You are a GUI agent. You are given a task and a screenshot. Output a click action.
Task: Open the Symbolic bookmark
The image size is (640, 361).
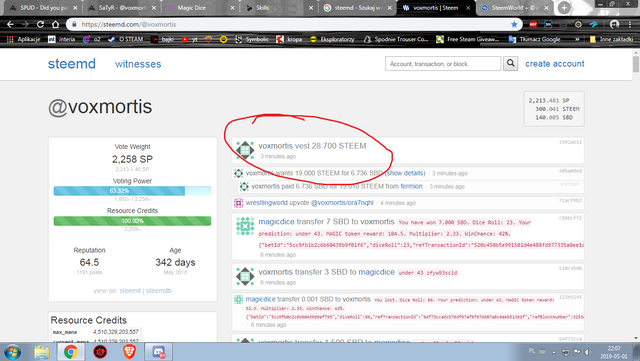click(x=252, y=39)
